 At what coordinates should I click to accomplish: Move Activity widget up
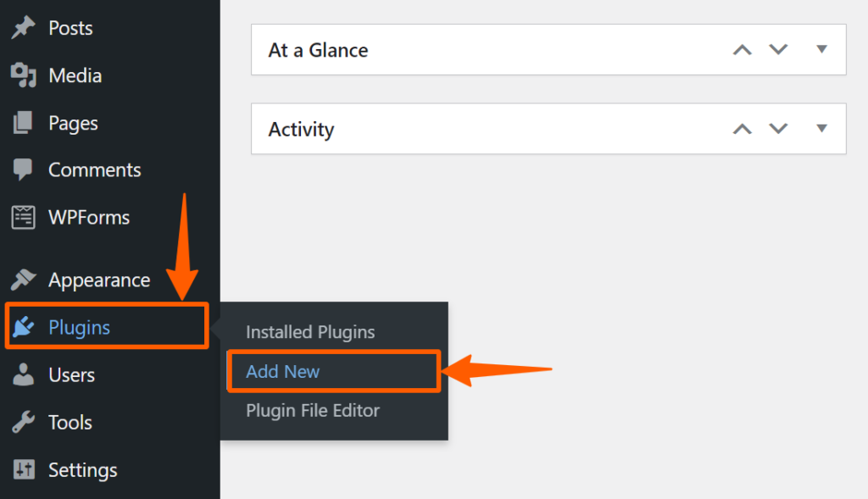point(743,129)
